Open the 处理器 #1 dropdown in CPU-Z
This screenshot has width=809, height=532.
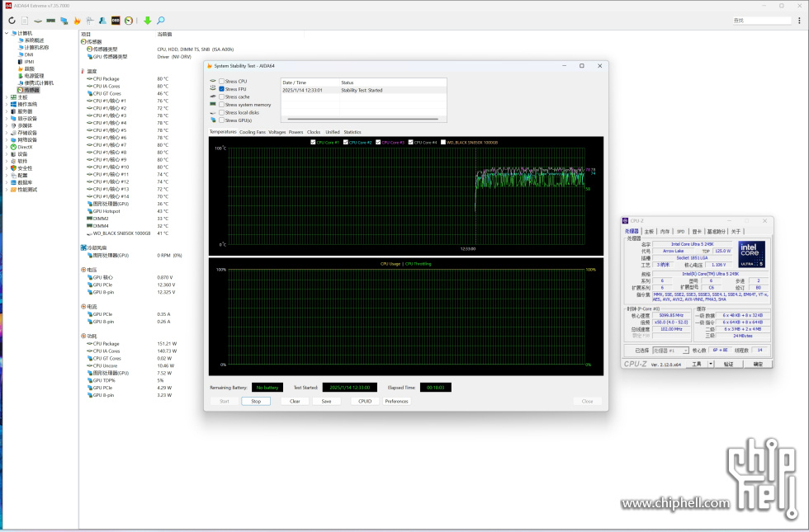(x=670, y=351)
